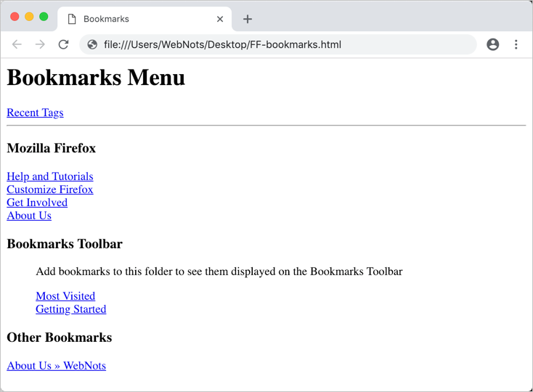Screen dimensions: 533x392
Task: Open the Help and Tutorials link
Action: (x=50, y=176)
